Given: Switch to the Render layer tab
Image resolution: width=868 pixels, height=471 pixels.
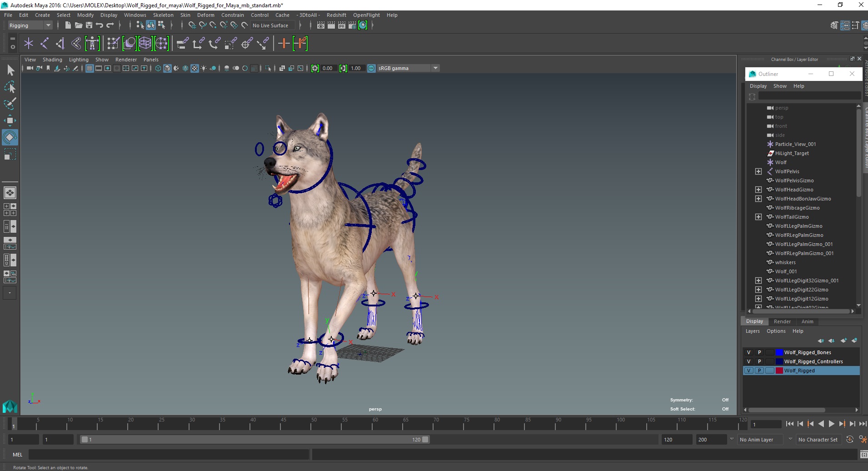Looking at the screenshot, I should pyautogui.click(x=782, y=321).
